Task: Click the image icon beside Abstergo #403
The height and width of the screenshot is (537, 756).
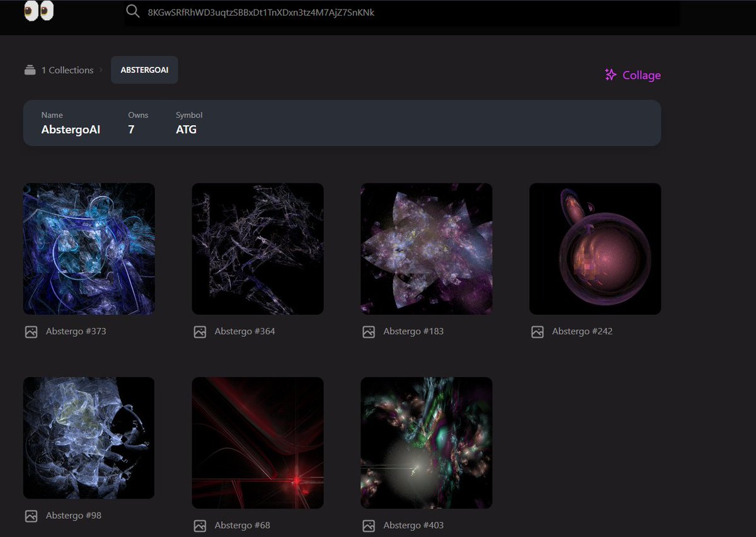Action: click(369, 525)
